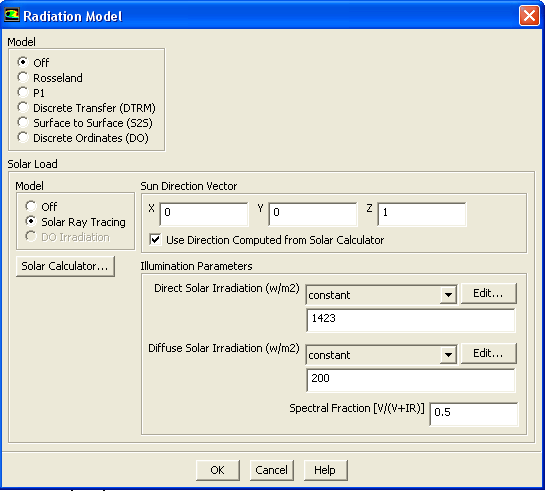
Task: Click Edit button for Diffuse Solar Irradiation
Action: click(488, 354)
